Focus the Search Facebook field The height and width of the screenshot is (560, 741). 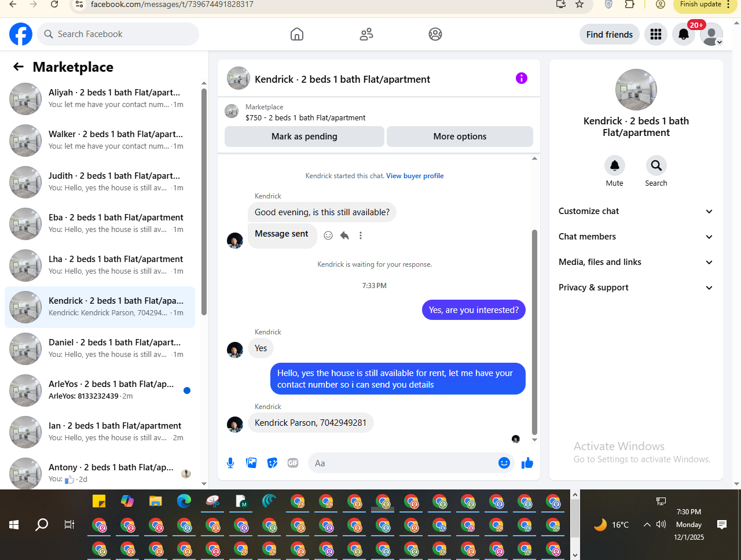[x=118, y=34]
